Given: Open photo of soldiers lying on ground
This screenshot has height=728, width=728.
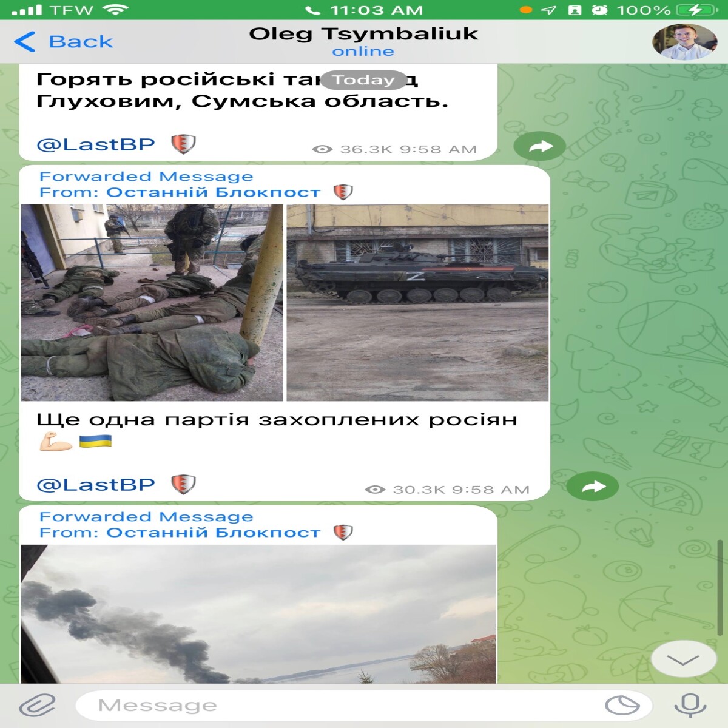Looking at the screenshot, I should [x=152, y=303].
